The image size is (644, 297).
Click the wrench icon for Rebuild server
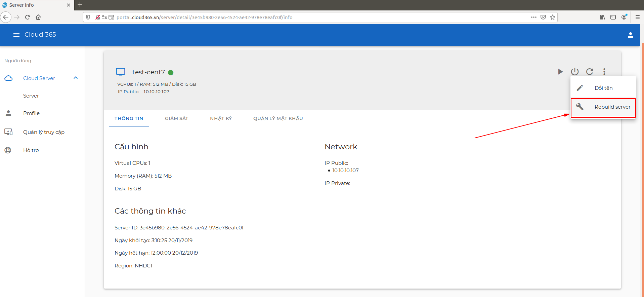coord(580,107)
